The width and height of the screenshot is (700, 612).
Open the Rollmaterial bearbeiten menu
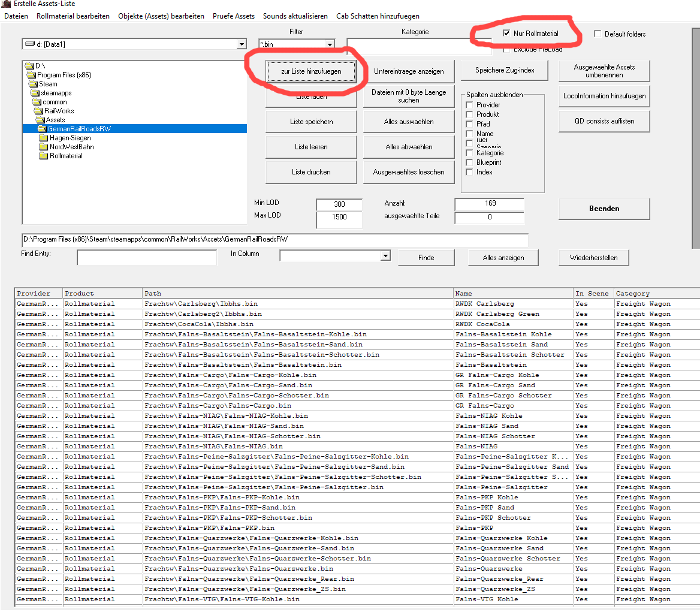(73, 16)
